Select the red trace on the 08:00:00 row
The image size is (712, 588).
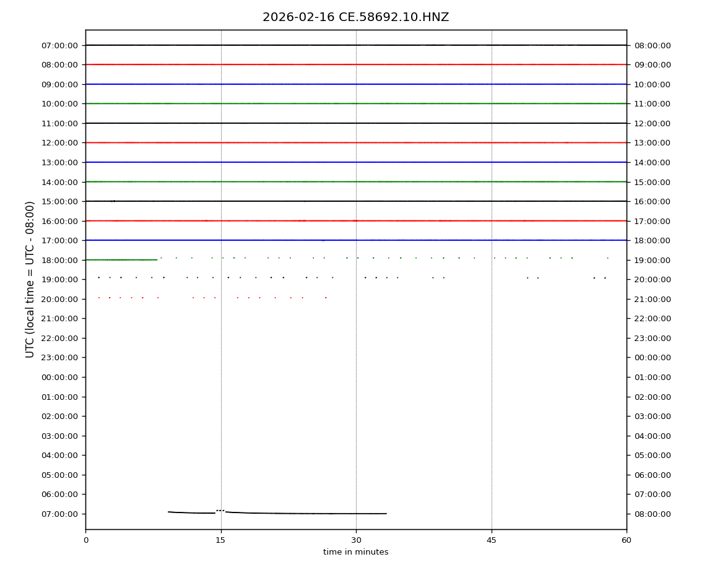coord(310,64)
